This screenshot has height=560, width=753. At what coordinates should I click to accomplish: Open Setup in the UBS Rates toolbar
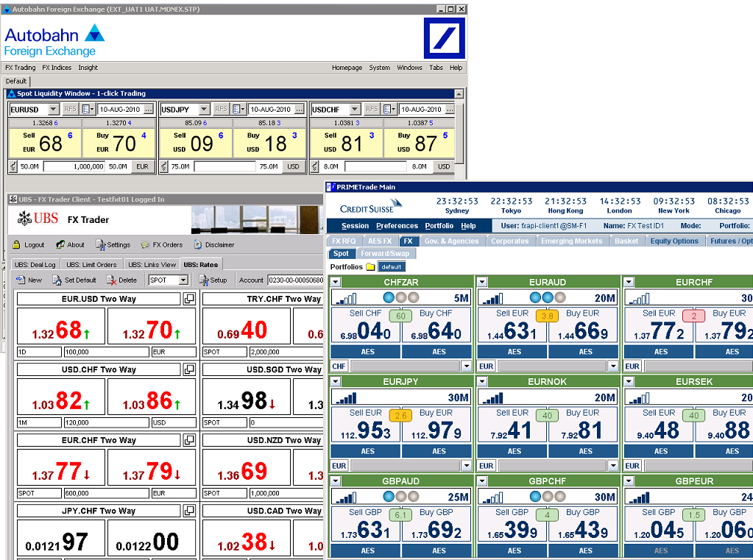(x=213, y=280)
